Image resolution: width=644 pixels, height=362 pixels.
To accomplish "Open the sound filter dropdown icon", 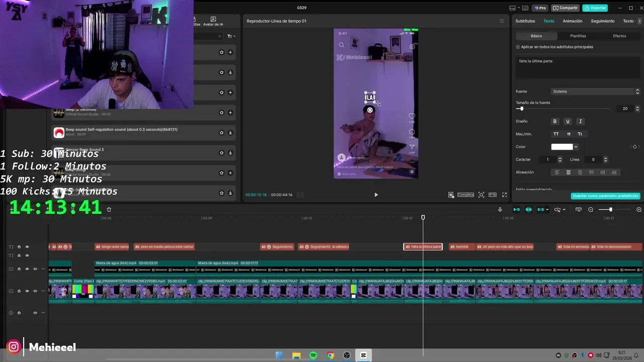I will 231,36.
